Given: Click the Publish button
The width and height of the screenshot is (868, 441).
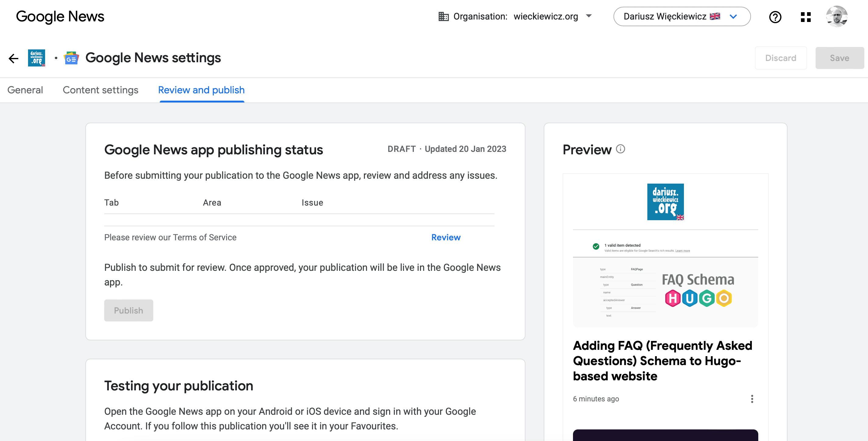Looking at the screenshot, I should (128, 310).
